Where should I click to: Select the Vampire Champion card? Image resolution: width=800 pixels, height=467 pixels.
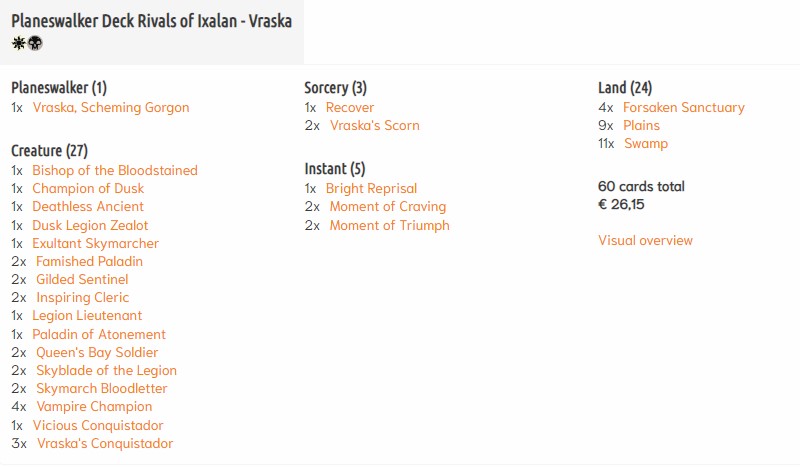(94, 406)
